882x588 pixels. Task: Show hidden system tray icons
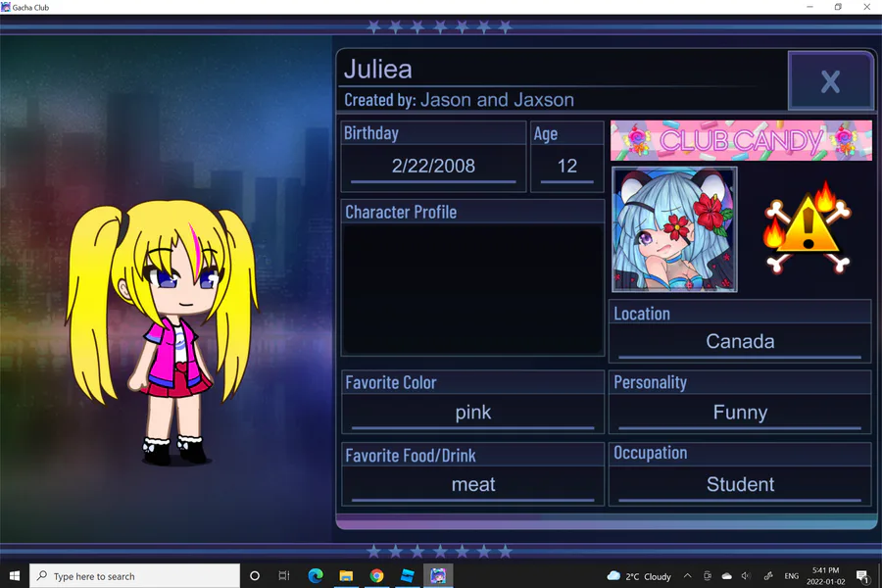point(687,576)
